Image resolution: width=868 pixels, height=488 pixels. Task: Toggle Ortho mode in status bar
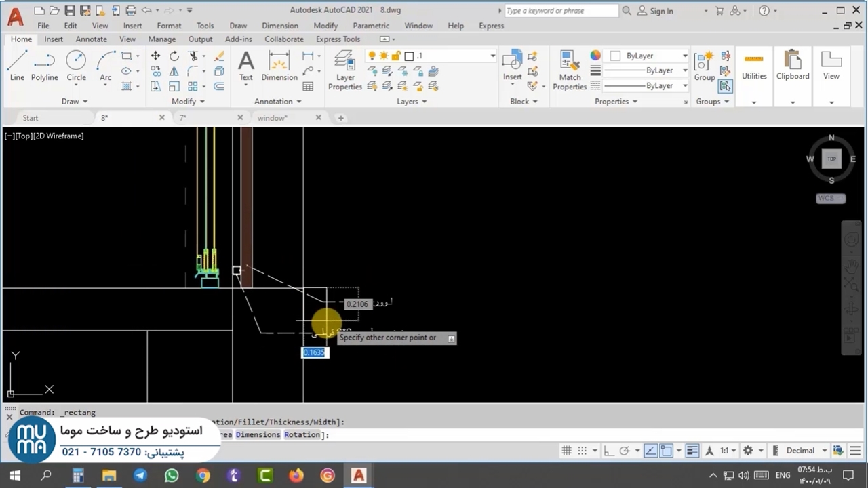click(x=608, y=451)
